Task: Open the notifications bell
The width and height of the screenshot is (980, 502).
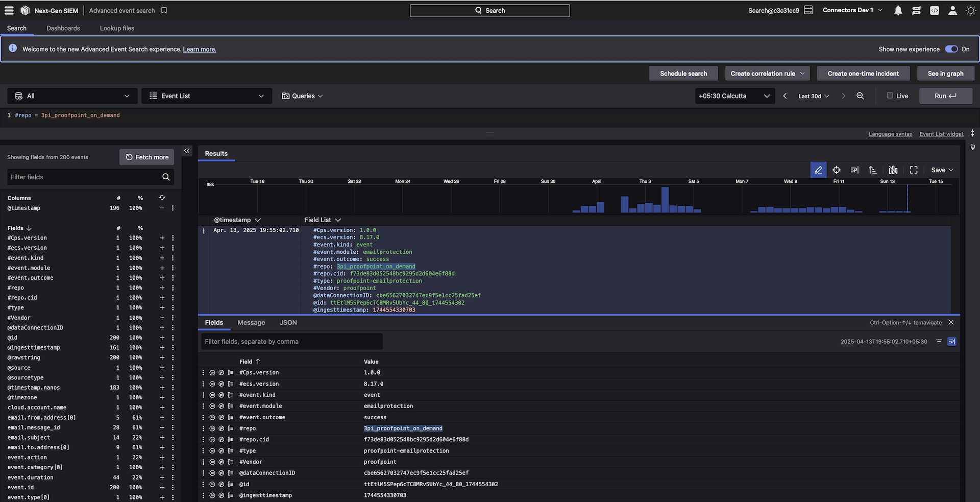Action: pyautogui.click(x=898, y=10)
